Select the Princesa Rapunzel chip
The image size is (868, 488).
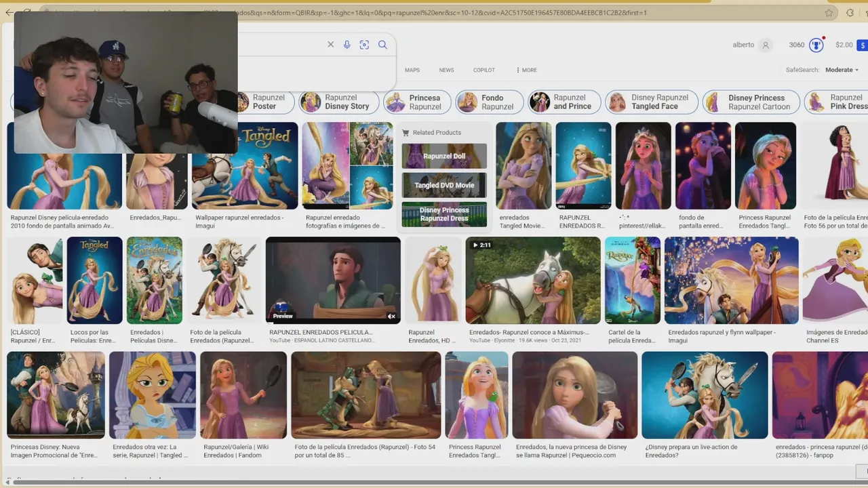pos(417,102)
